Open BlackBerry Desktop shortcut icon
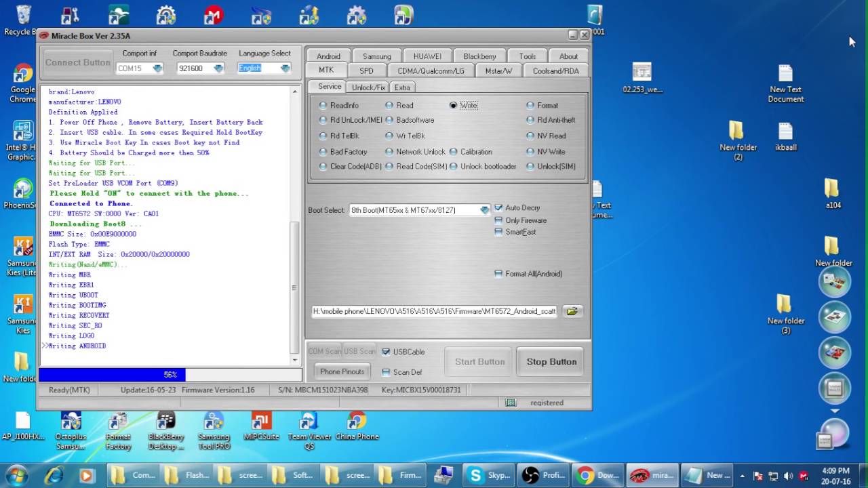868x488 pixels. coord(166,431)
